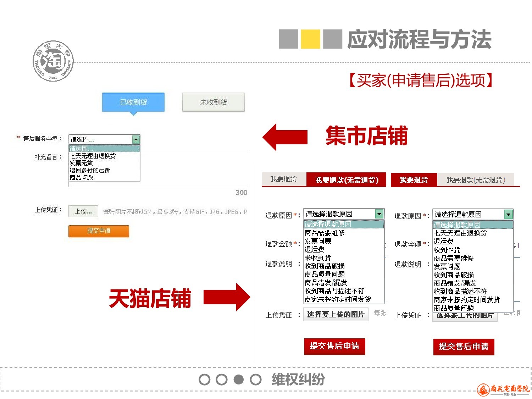Switch to grey 我要退款(无需退货) tab in right panel
The height and width of the screenshot is (399, 532).
pos(476,180)
